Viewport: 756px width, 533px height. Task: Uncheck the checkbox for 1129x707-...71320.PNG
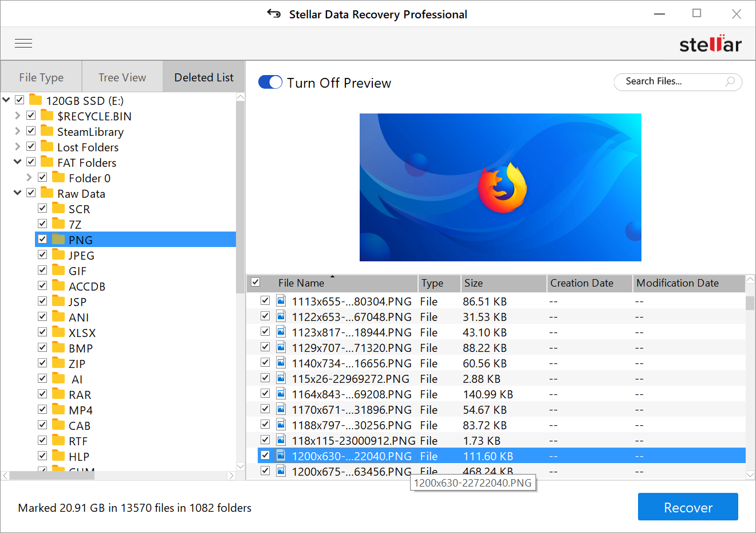(265, 347)
